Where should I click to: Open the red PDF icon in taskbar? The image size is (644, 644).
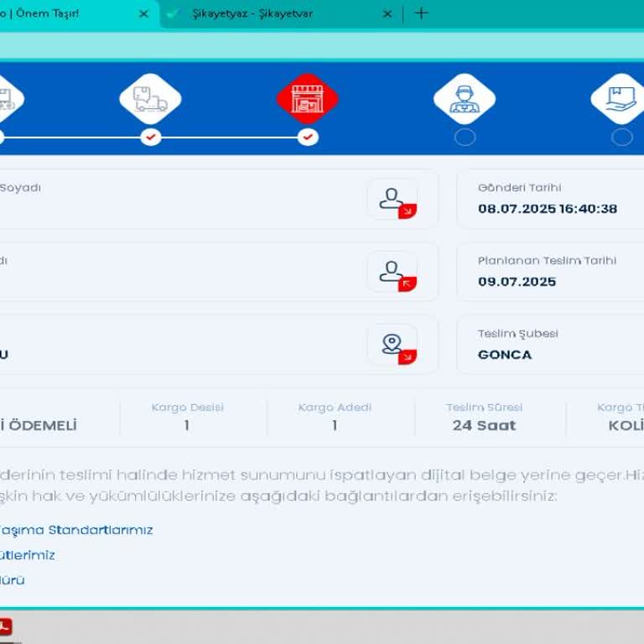pos(6,627)
